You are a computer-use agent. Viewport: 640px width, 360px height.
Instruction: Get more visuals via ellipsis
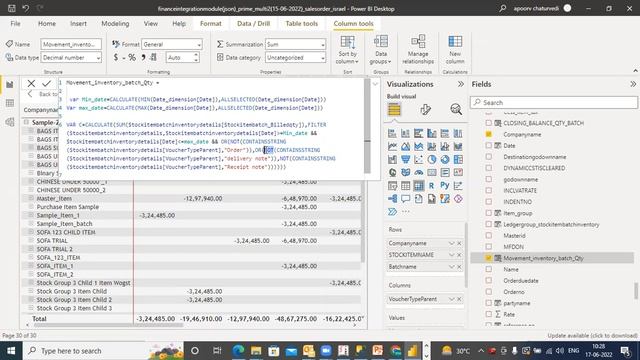(x=405, y=212)
